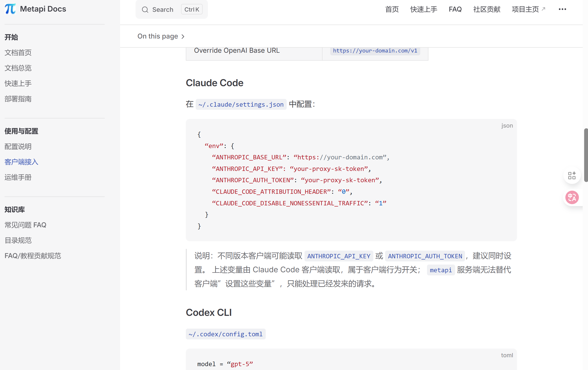Expand the On this page outline
588x370 pixels.
coord(161,36)
